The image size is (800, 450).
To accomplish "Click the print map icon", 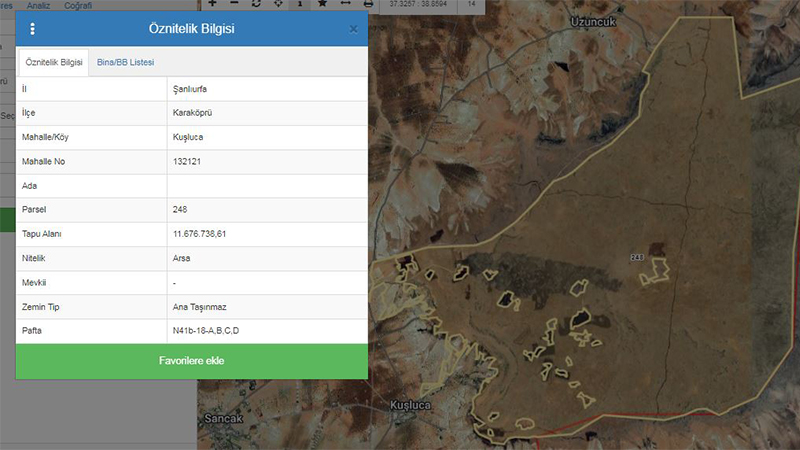I will click(x=368, y=4).
